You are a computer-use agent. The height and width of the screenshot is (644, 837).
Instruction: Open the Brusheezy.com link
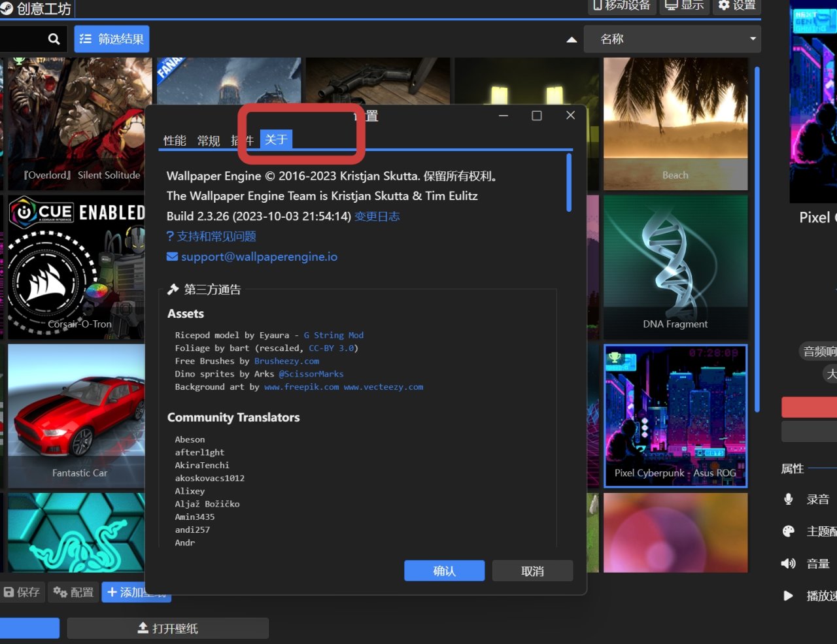(x=286, y=361)
